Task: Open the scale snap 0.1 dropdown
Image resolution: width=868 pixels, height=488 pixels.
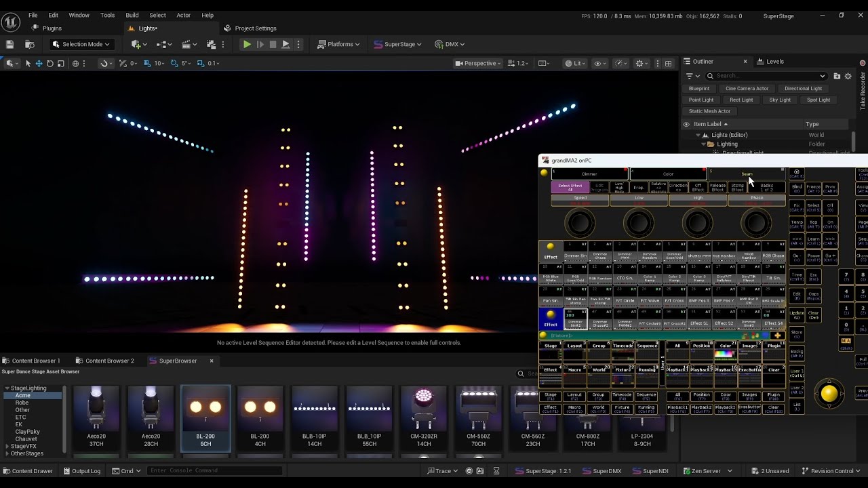Action: (x=214, y=63)
